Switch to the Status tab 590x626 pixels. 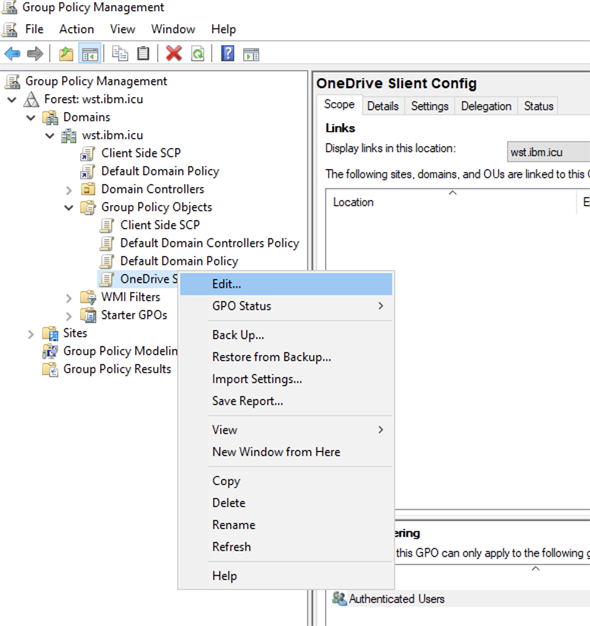click(x=539, y=106)
